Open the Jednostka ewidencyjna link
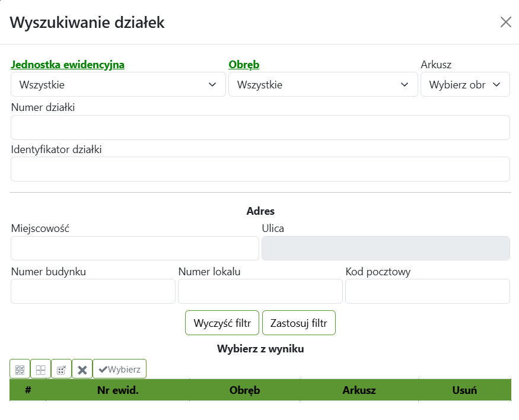This screenshot has height=420, width=519. point(68,64)
